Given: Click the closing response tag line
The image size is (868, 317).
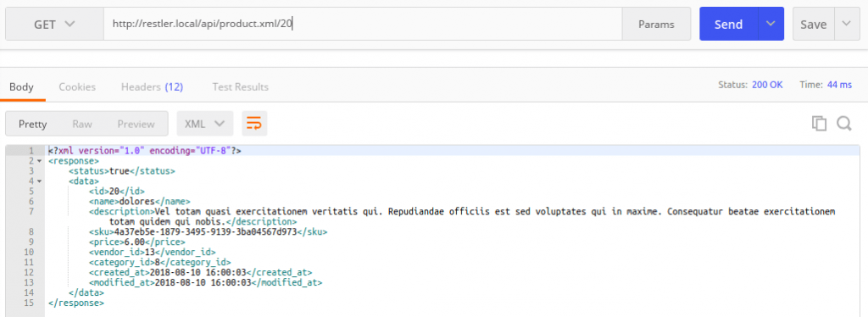Looking at the screenshot, I should pos(76,303).
